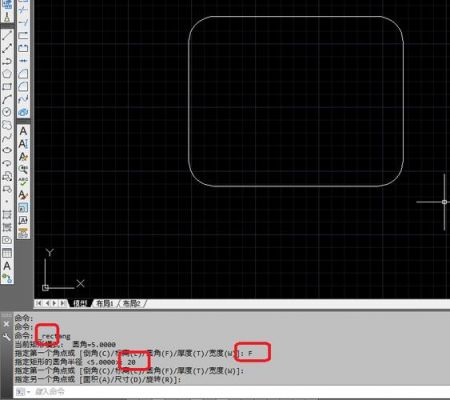Viewport: 450px width, 400px height.
Task: Select the Line drawing tool
Action: 7,35
